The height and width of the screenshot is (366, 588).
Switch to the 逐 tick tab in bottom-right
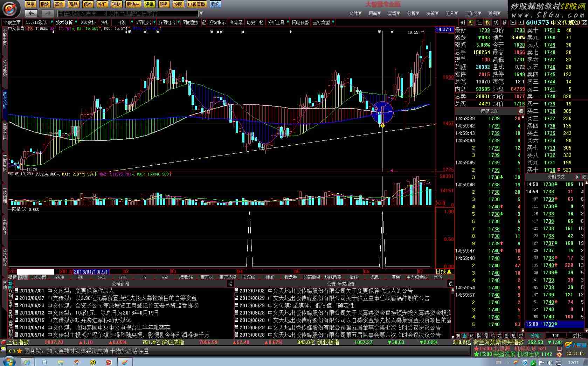click(x=465, y=336)
